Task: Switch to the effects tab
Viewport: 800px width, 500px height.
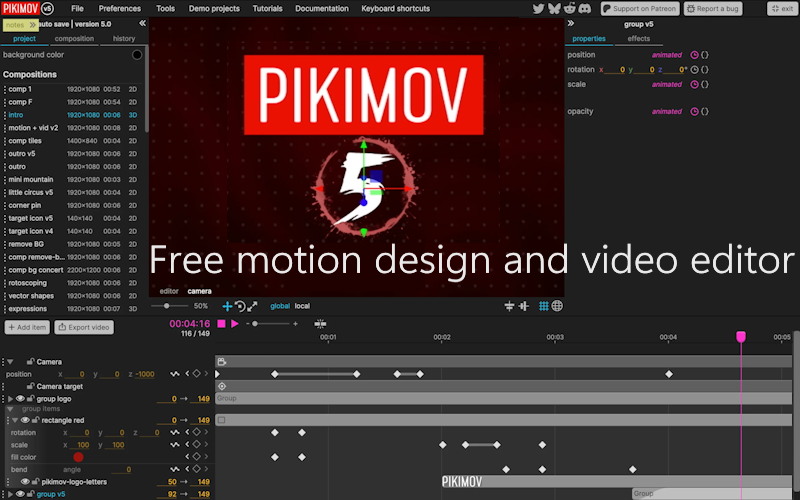Action: (x=638, y=39)
